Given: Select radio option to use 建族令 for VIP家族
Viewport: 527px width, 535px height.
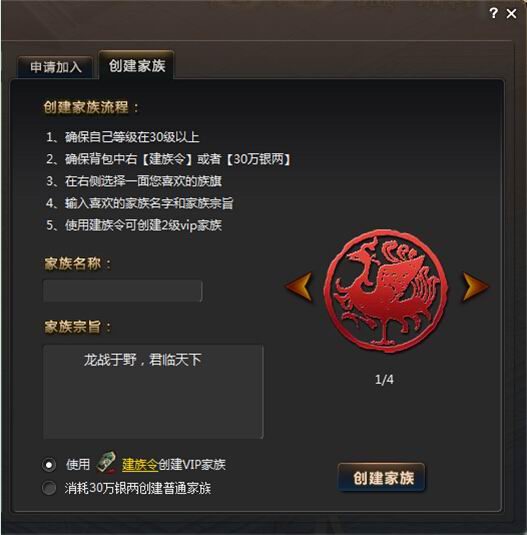Looking at the screenshot, I should tap(49, 465).
